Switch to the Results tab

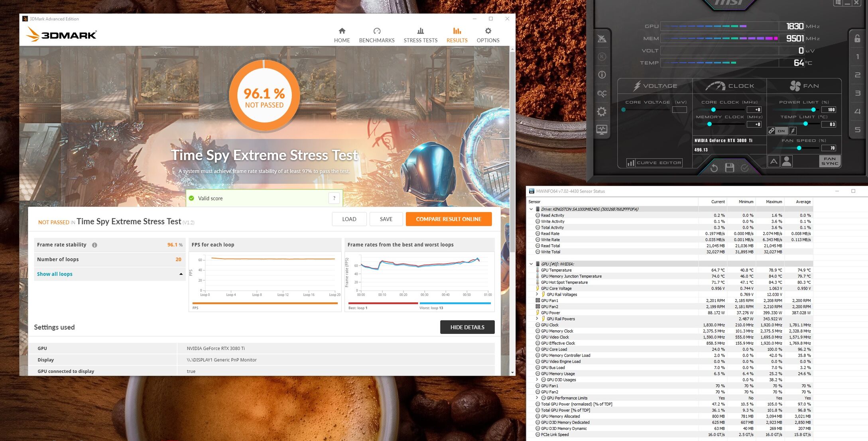point(457,35)
